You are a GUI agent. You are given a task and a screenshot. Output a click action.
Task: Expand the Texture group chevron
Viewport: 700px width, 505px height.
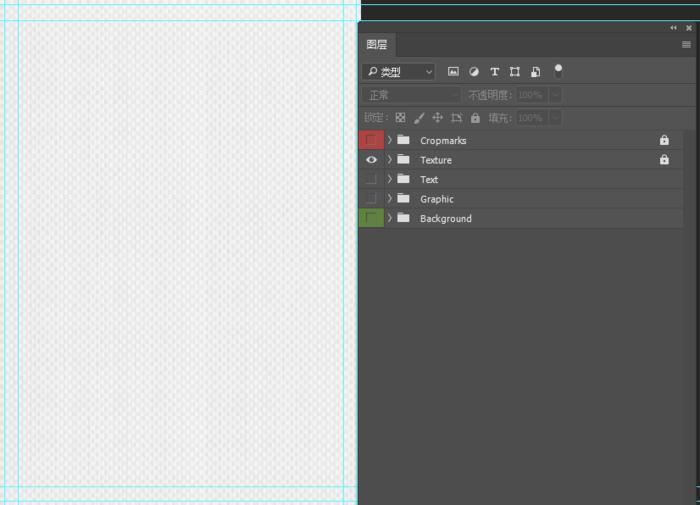pos(389,159)
